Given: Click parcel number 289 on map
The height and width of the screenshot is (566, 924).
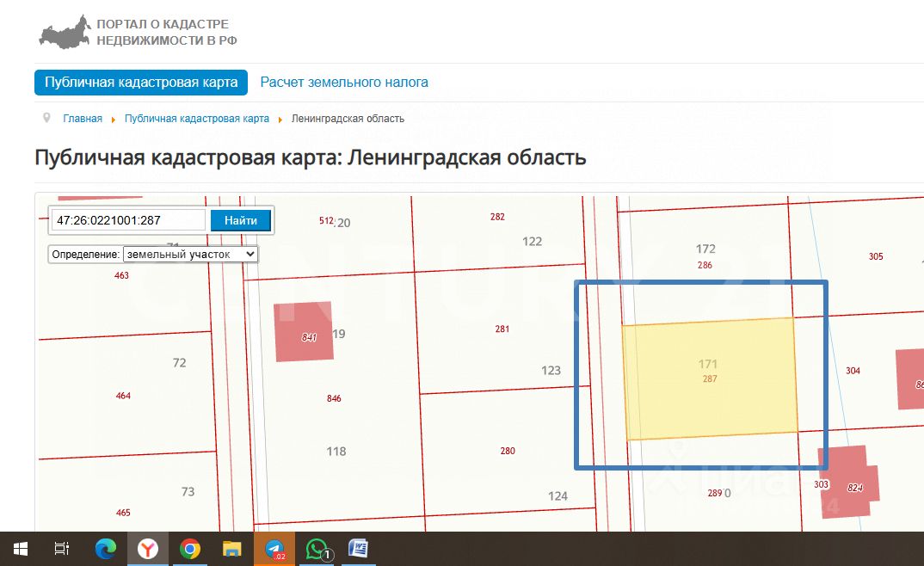Looking at the screenshot, I should pos(715,493).
